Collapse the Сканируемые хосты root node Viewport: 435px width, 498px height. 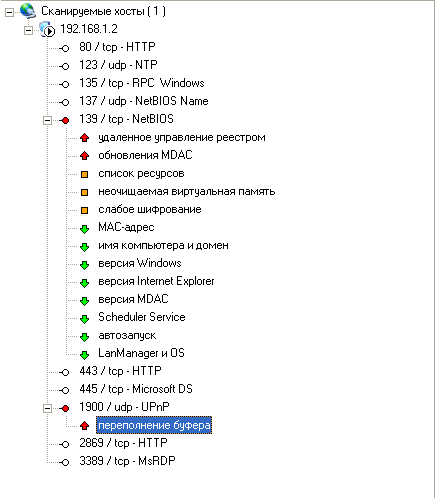[9, 13]
